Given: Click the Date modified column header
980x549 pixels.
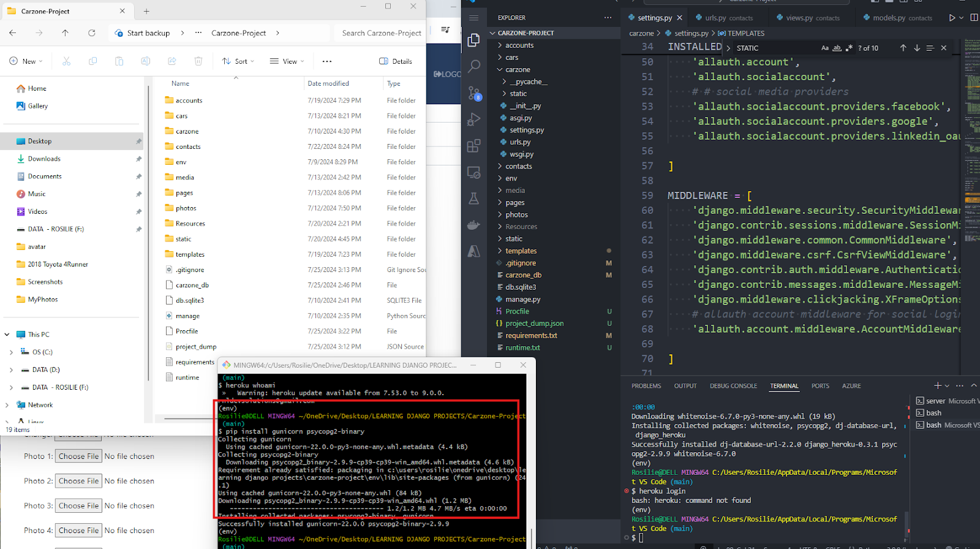Looking at the screenshot, I should click(x=328, y=83).
